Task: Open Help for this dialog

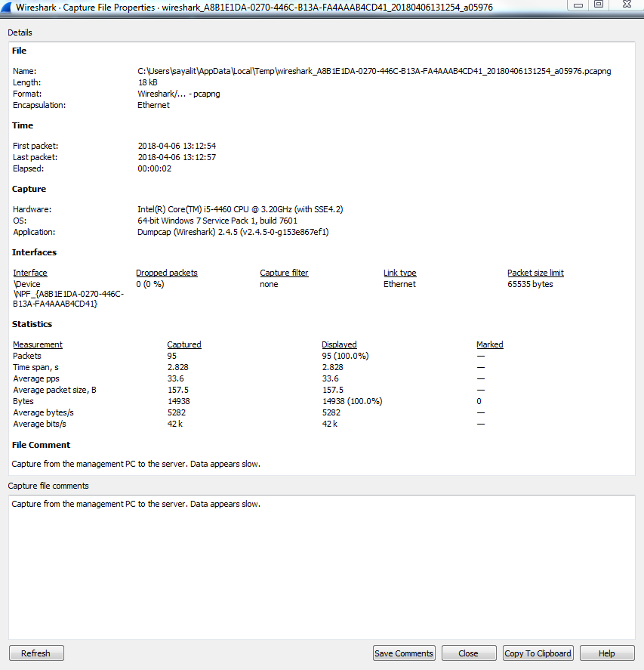Action: 606,653
